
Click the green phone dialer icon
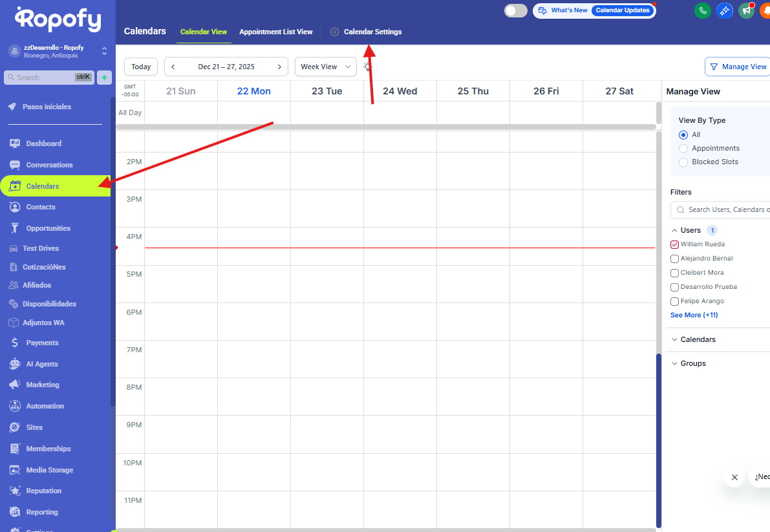[x=702, y=10]
